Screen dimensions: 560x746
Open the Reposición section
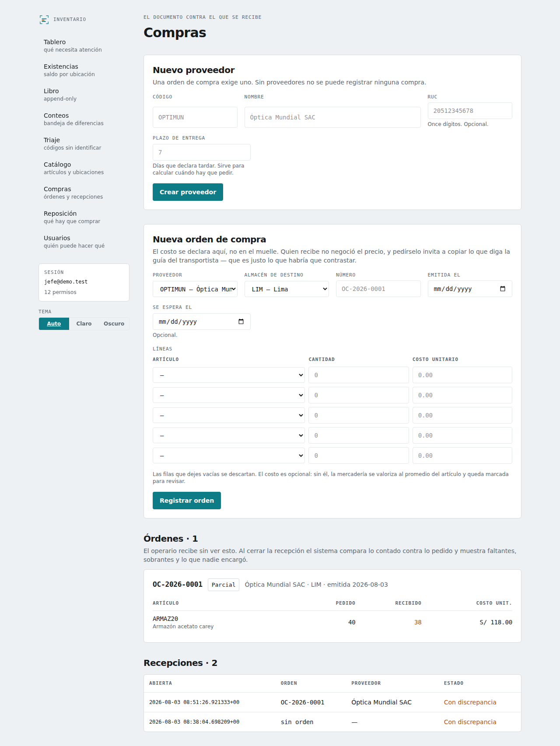[72, 217]
